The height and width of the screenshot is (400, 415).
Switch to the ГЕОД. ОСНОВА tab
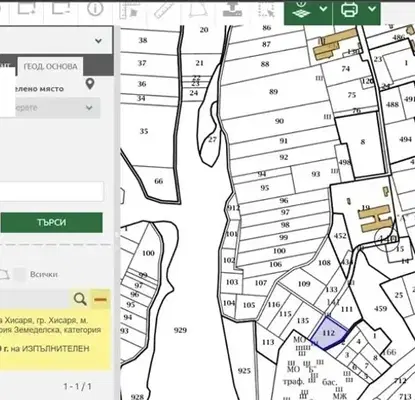50,67
